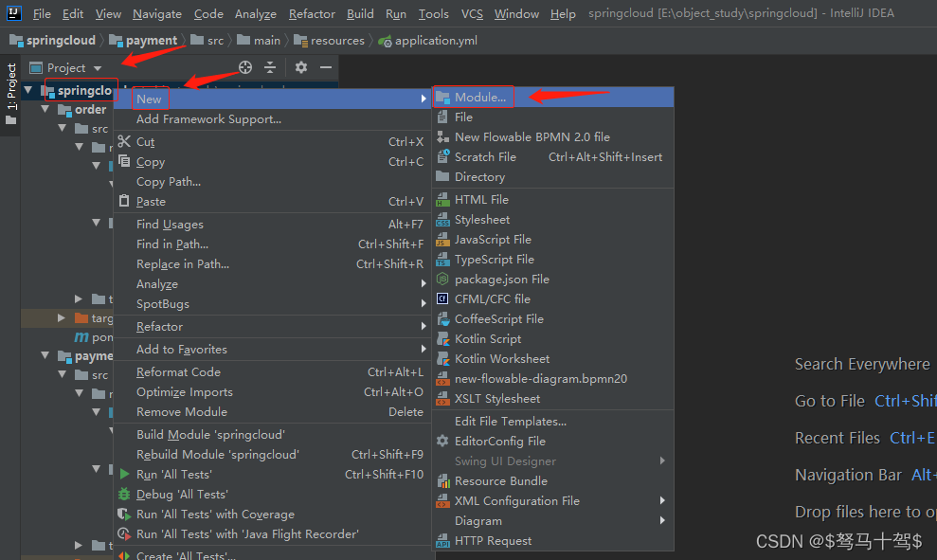Click the locate/scroll-from-source crosshair icon
937x560 pixels.
[x=245, y=67]
